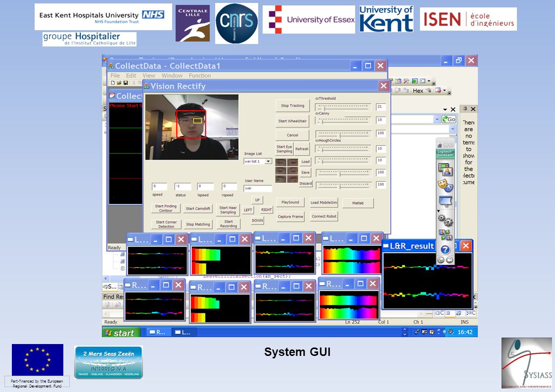Toggle the Hex button in Visual Studio toolbar
This screenshot has width=555, height=392.
(x=418, y=90)
